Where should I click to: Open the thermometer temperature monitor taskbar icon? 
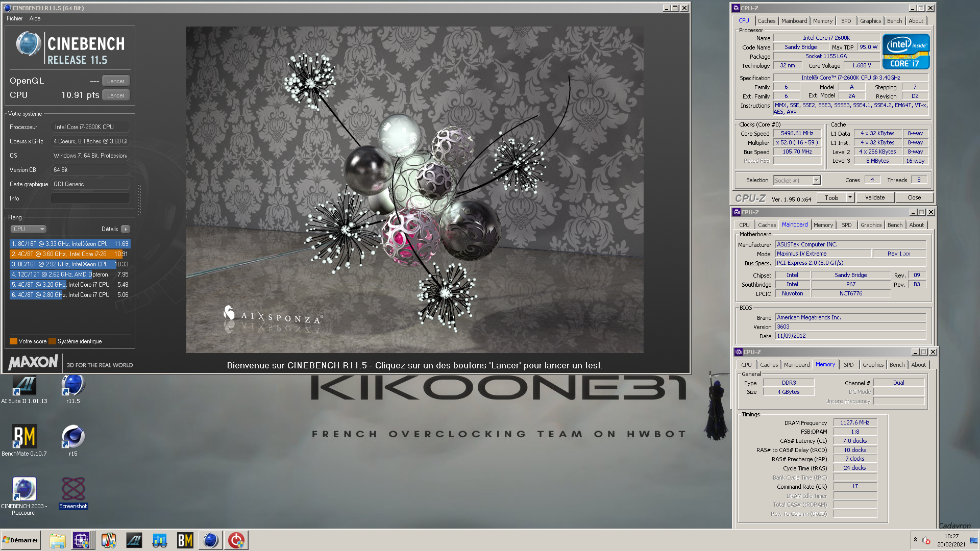point(108,540)
